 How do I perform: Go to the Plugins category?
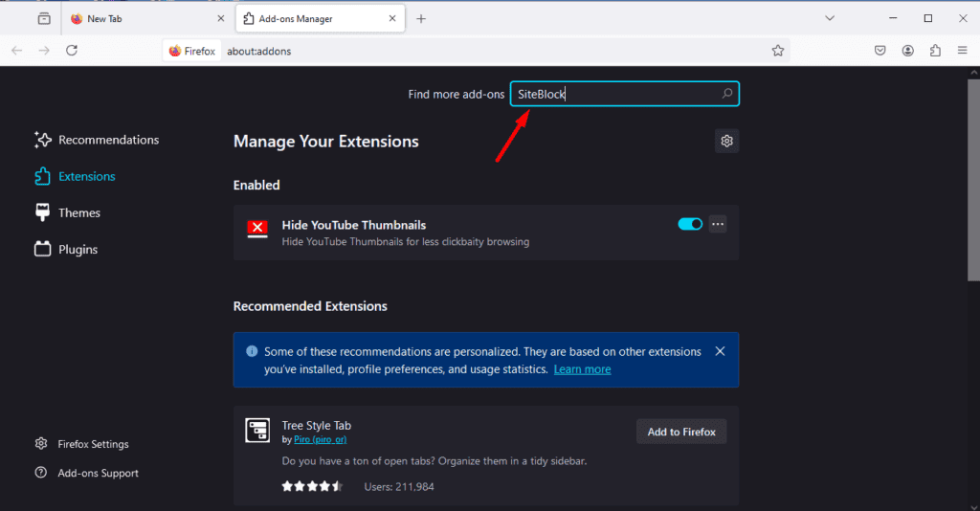(78, 249)
